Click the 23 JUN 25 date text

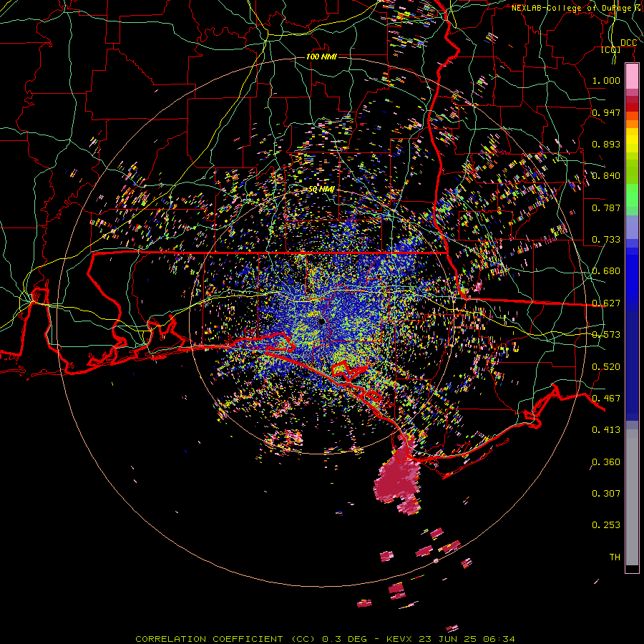(447, 639)
